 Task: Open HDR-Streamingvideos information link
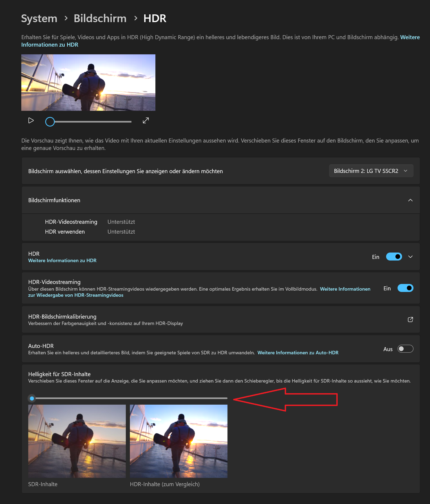(345, 289)
